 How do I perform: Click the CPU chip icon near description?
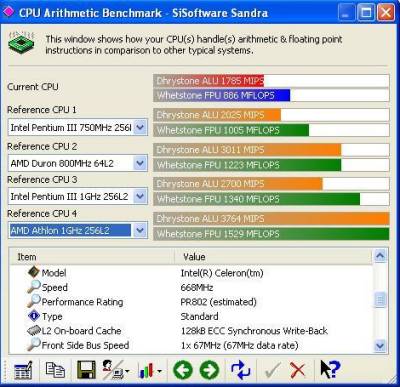21,43
